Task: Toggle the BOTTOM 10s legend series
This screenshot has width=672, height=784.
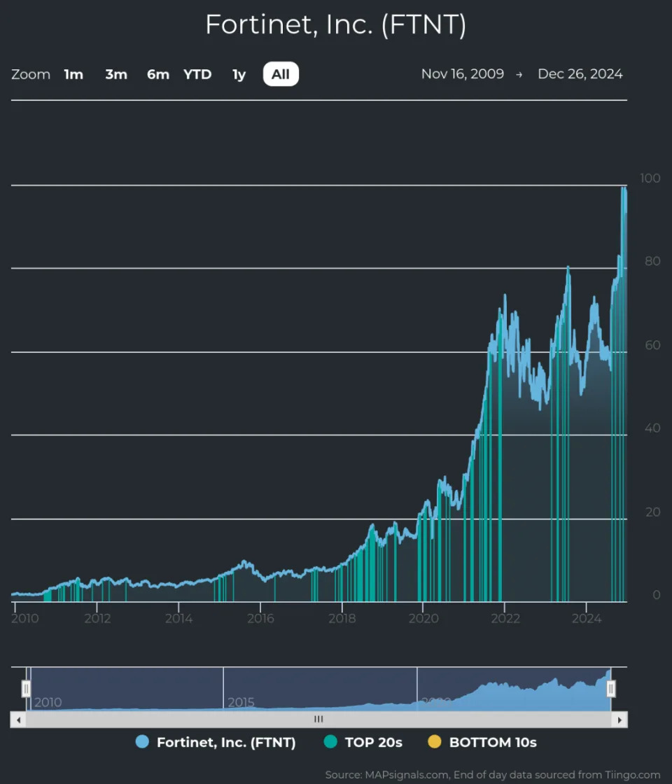Action: coord(482,742)
